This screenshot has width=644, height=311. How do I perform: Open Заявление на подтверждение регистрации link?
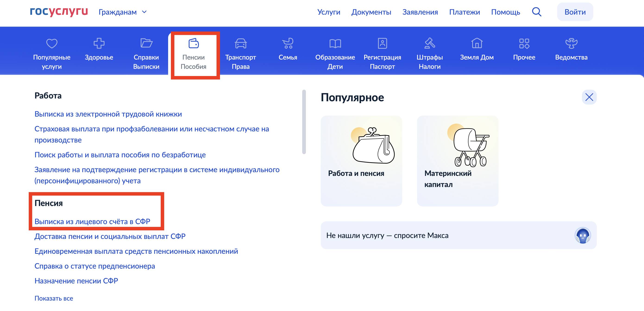(157, 175)
